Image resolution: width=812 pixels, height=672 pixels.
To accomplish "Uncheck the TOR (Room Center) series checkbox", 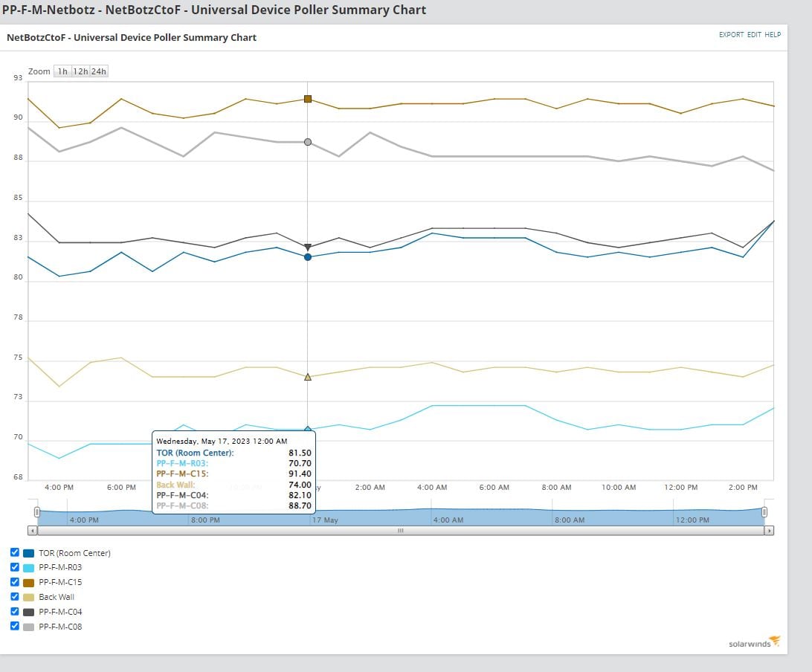I will point(15,552).
